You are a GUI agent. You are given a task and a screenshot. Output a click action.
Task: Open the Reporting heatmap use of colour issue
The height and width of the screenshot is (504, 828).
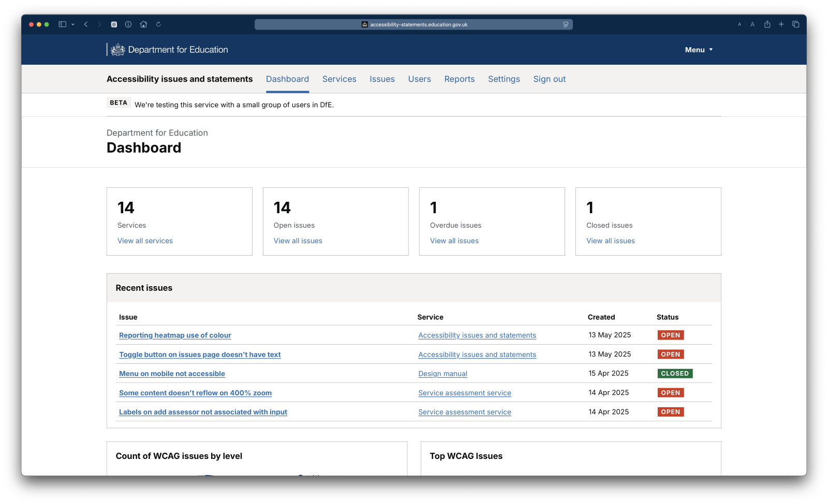pos(175,335)
